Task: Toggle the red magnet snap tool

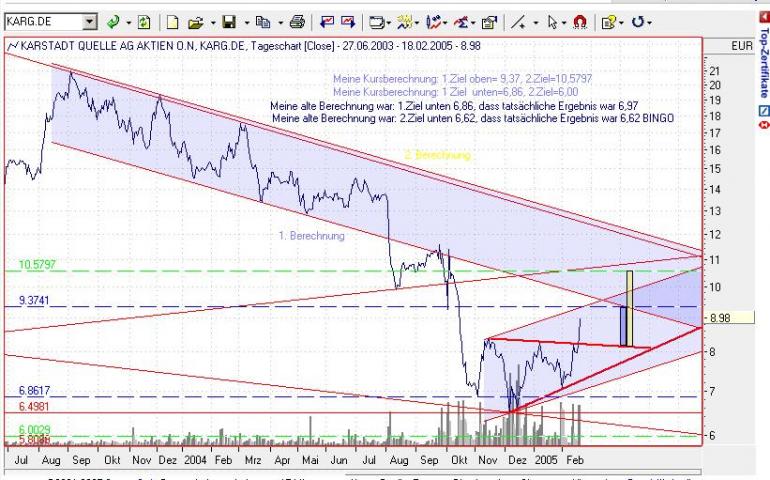Action: pyautogui.click(x=580, y=22)
